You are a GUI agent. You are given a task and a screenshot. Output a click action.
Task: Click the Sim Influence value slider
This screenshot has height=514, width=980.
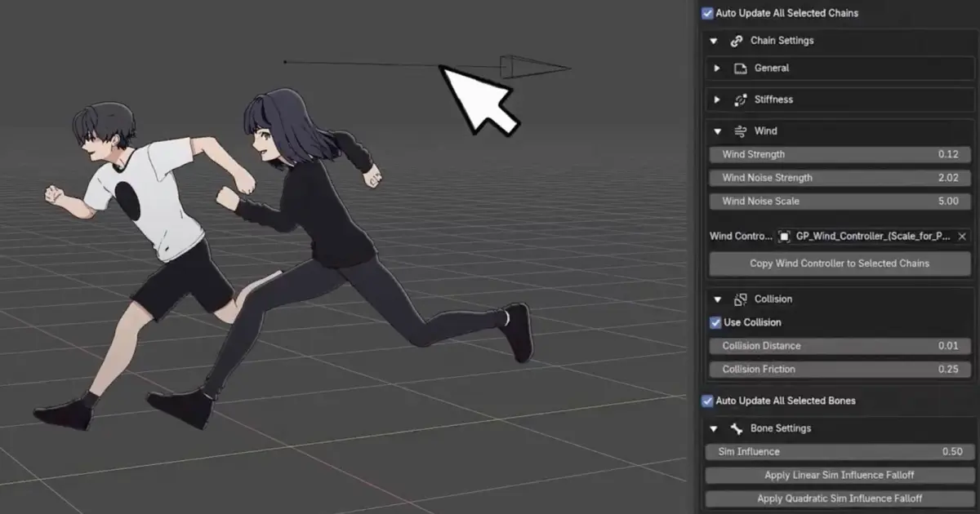click(x=839, y=452)
